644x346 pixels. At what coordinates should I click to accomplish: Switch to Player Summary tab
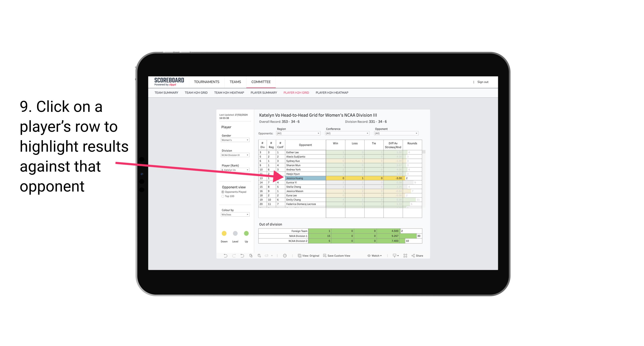pos(263,93)
